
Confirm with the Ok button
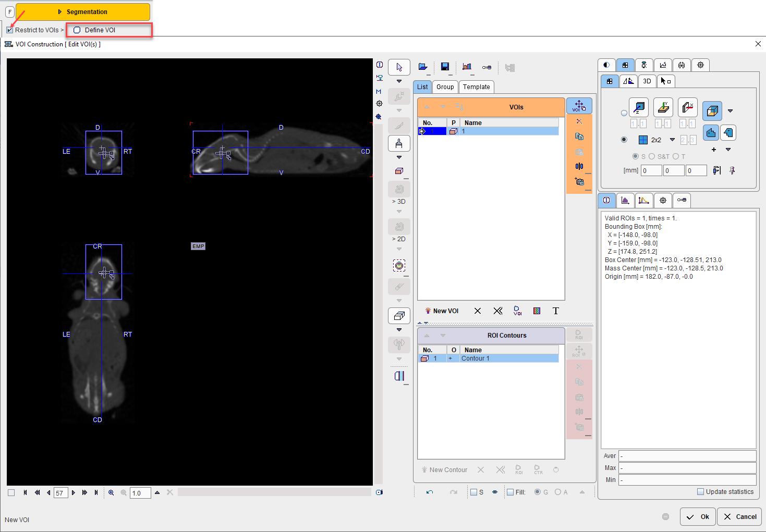(x=698, y=517)
